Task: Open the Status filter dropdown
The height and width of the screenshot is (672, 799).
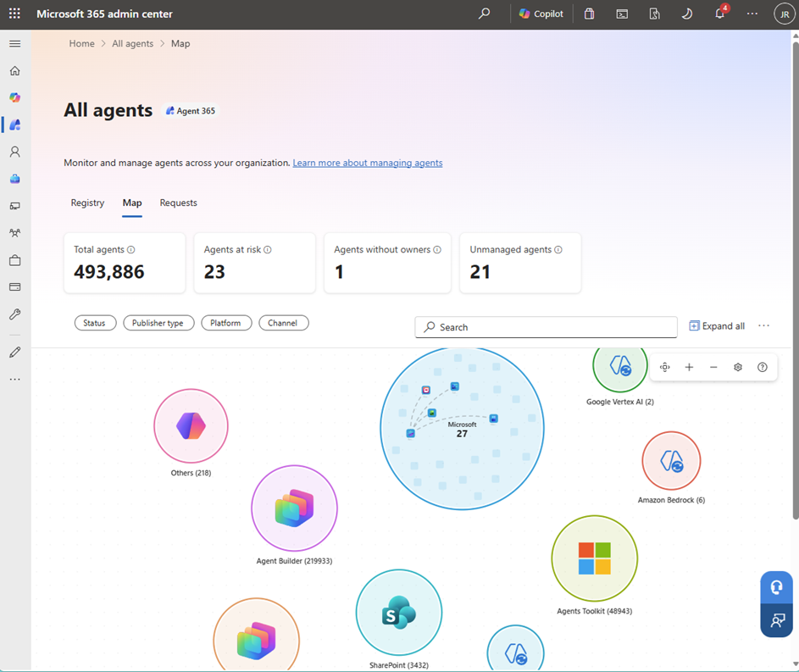Action: 95,323
